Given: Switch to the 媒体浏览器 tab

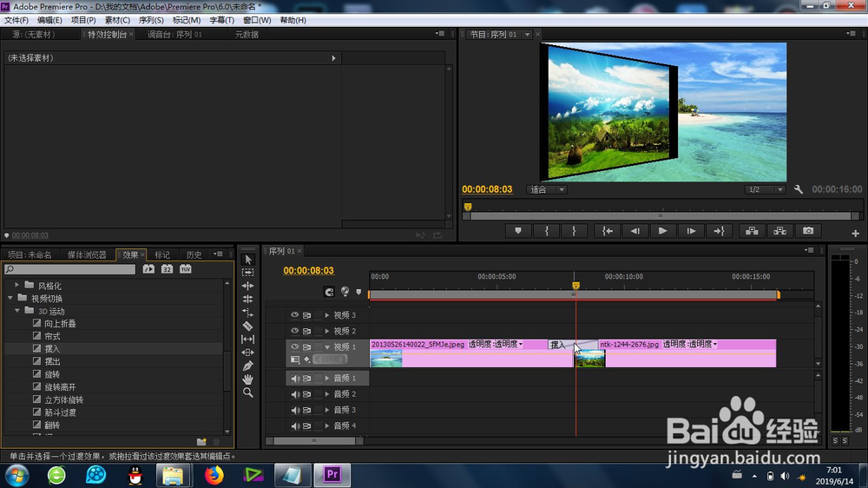Looking at the screenshot, I should [87, 254].
